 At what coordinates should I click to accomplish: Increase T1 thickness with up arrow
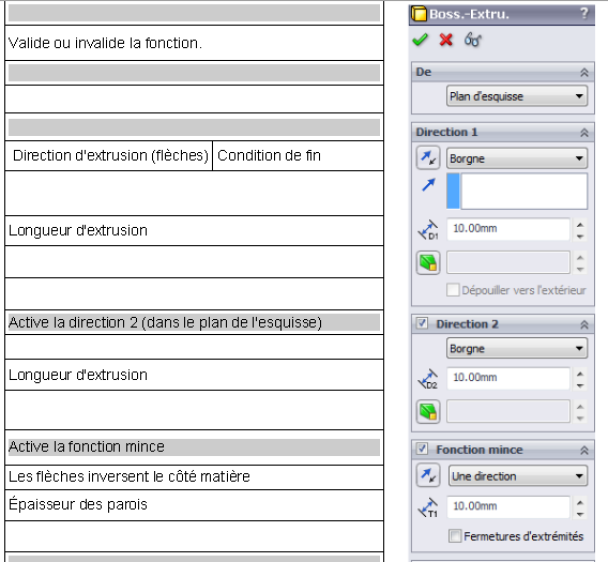click(x=580, y=503)
